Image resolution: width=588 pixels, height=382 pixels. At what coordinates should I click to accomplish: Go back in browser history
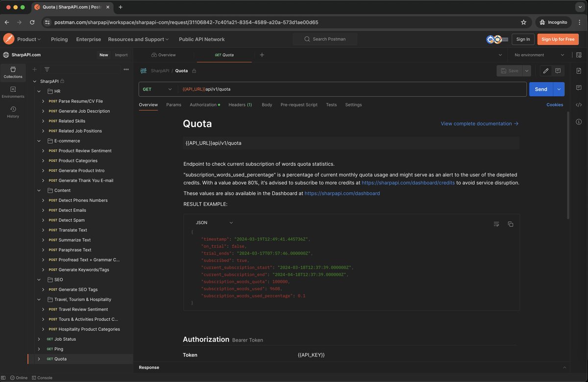7,22
